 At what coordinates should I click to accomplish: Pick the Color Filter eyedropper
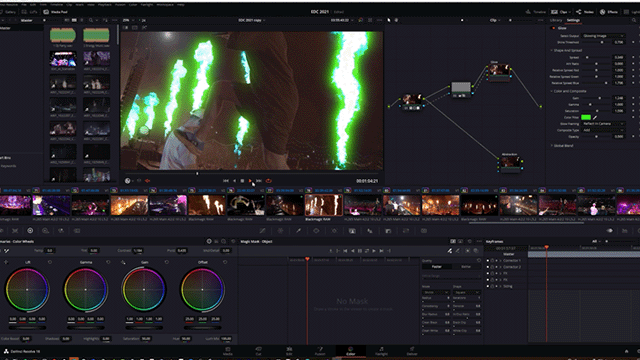[595, 118]
